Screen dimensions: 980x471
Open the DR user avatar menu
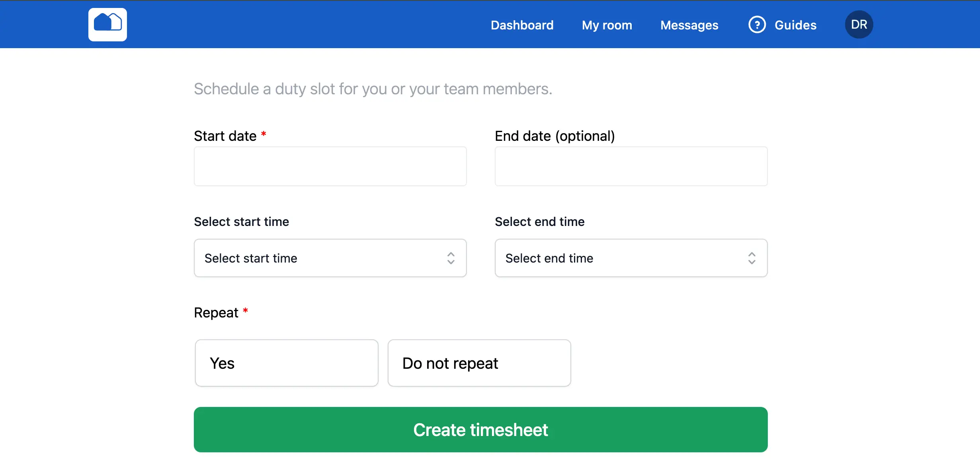[x=859, y=25]
